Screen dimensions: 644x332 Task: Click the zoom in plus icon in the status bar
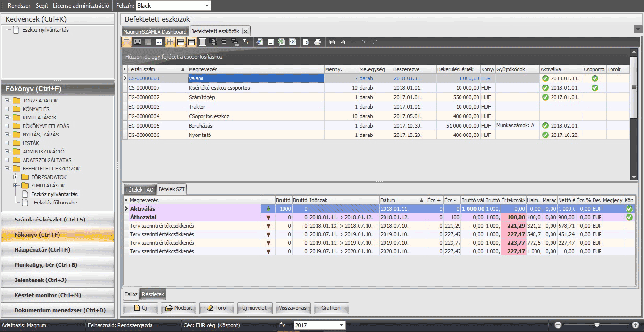[635, 325]
